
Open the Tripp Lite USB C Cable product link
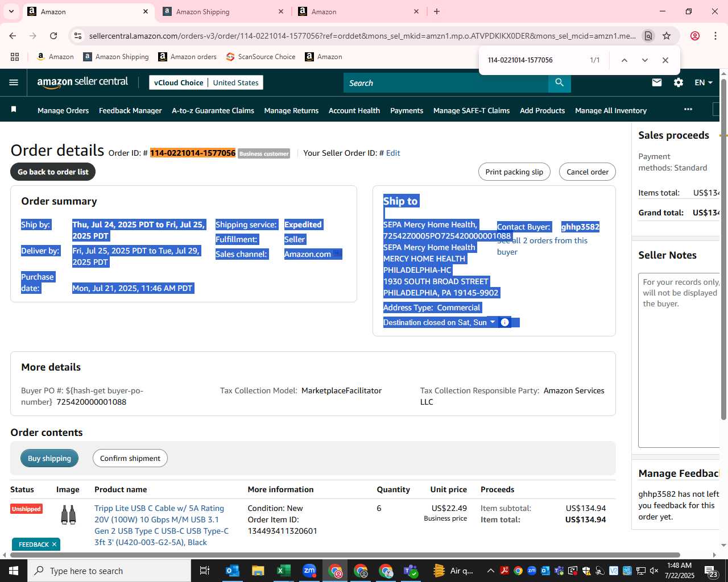pyautogui.click(x=162, y=525)
